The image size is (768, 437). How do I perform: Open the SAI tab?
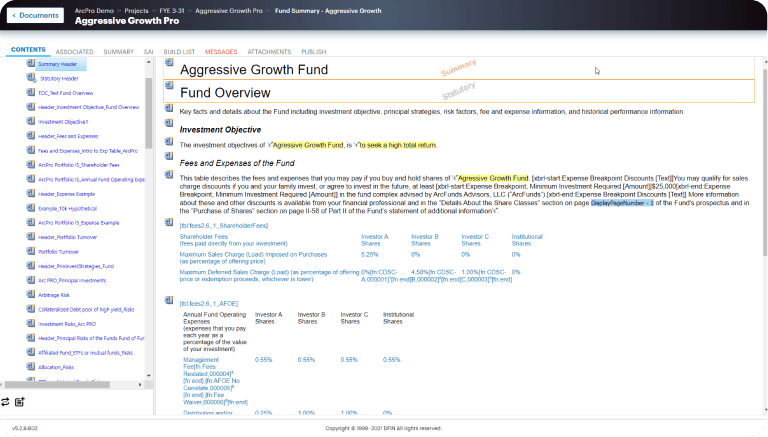click(x=148, y=51)
